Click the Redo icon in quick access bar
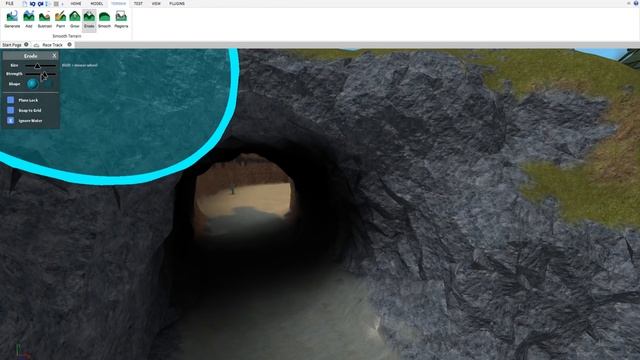Viewport: 640px width, 360px height. pyautogui.click(x=40, y=4)
